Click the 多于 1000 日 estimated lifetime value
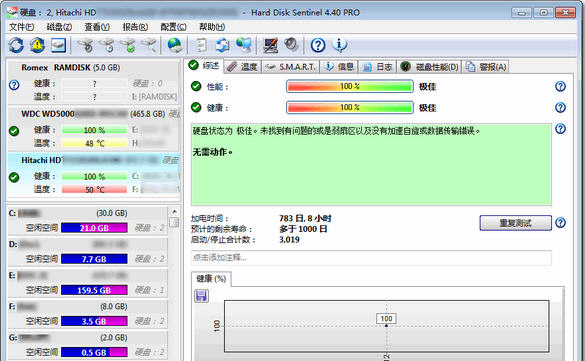 click(303, 229)
